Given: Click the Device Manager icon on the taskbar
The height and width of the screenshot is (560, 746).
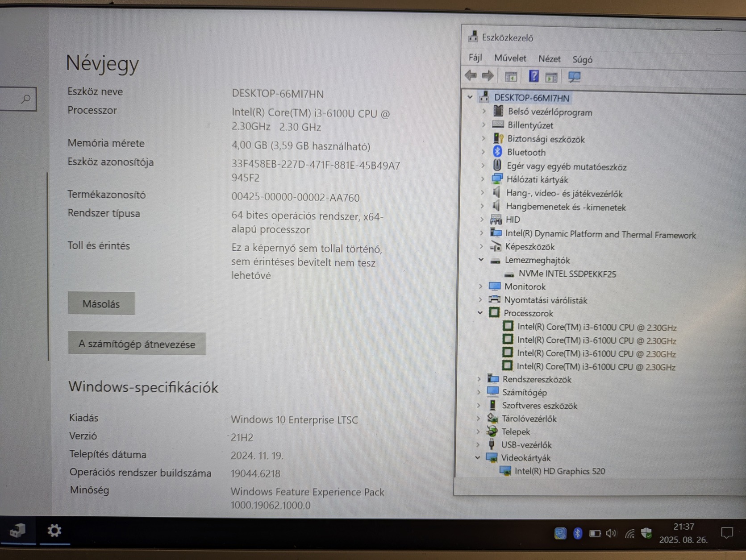Looking at the screenshot, I should click(x=18, y=530).
